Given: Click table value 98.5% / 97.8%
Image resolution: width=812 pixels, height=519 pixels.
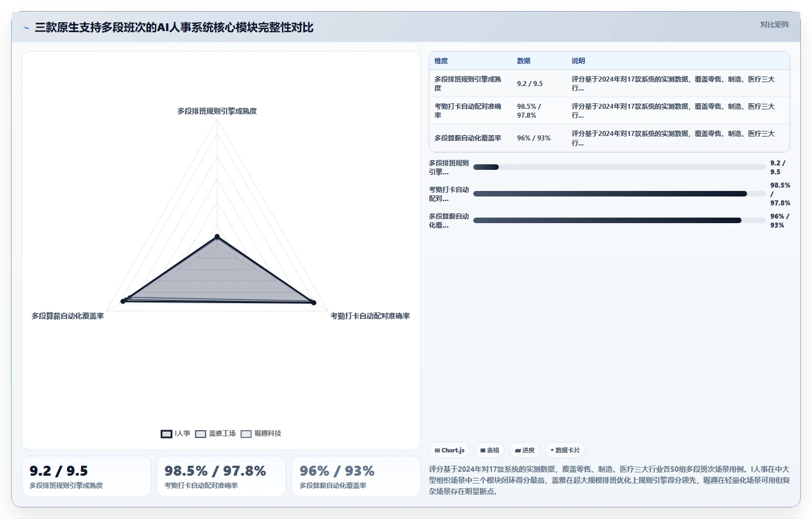Looking at the screenshot, I should pyautogui.click(x=529, y=111).
